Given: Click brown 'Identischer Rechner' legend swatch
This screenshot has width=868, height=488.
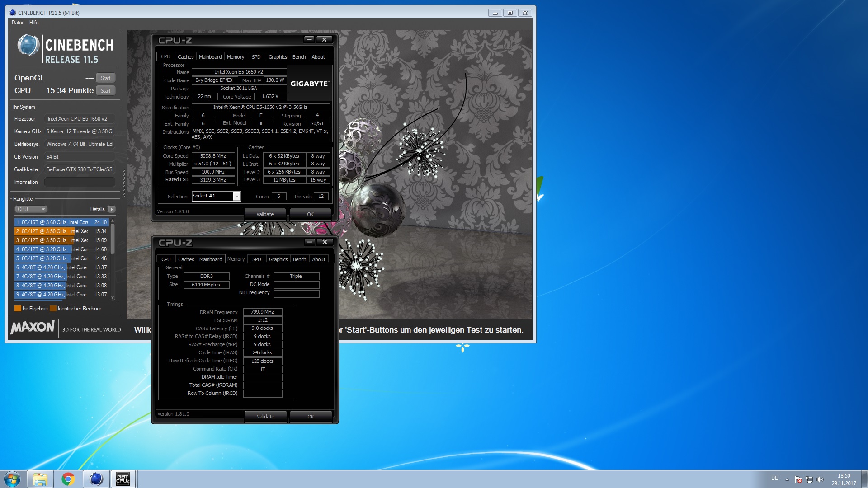Looking at the screenshot, I should (x=53, y=309).
